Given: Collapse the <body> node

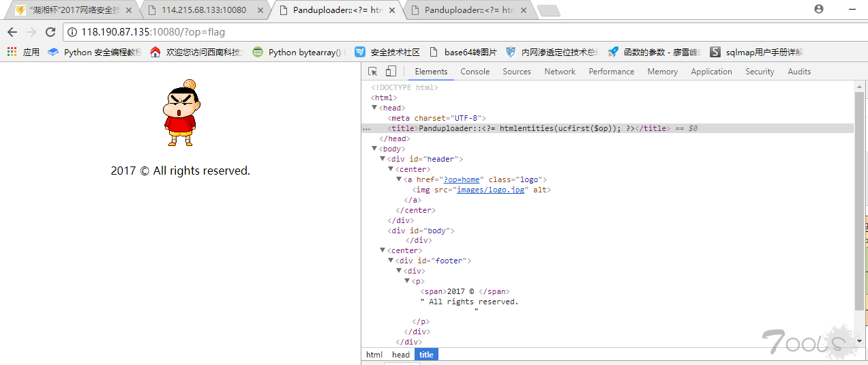Looking at the screenshot, I should (x=374, y=149).
